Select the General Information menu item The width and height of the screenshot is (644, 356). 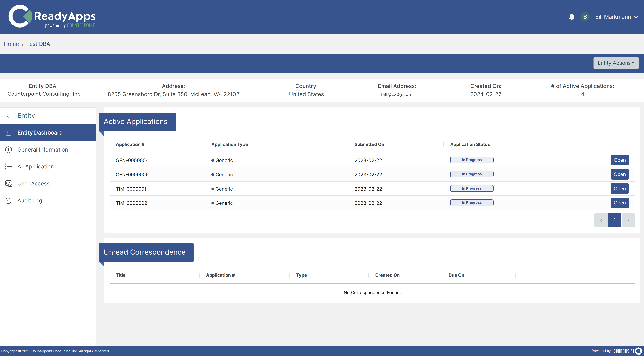coord(43,150)
